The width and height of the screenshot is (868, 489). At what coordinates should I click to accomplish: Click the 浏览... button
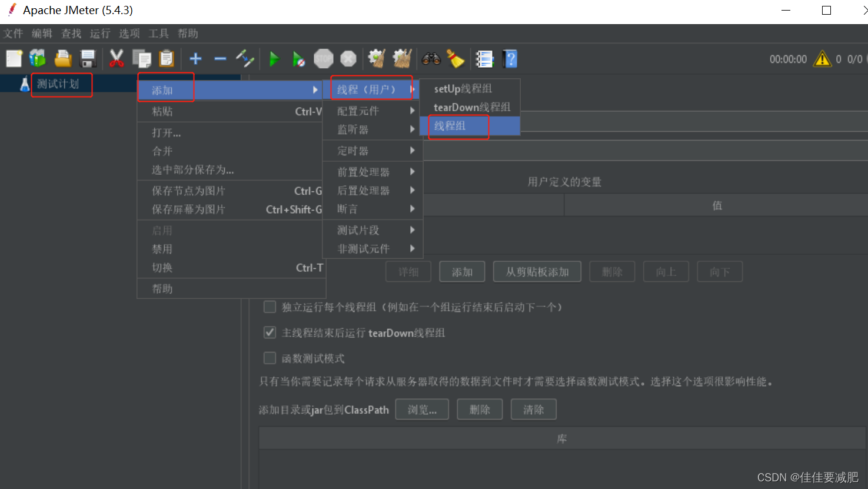click(x=422, y=410)
